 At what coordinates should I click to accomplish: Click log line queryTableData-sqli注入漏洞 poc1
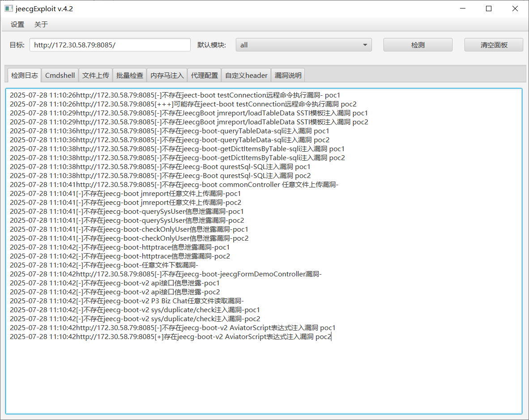point(169,131)
